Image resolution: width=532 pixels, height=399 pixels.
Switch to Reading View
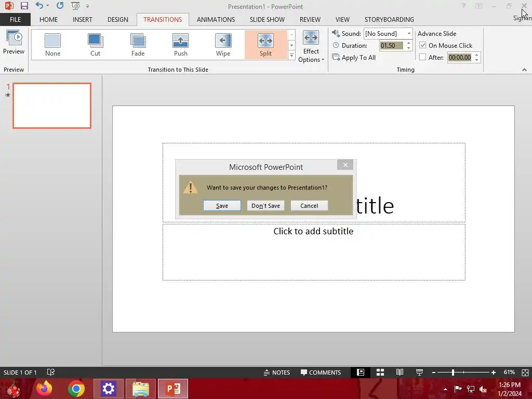coord(400,372)
